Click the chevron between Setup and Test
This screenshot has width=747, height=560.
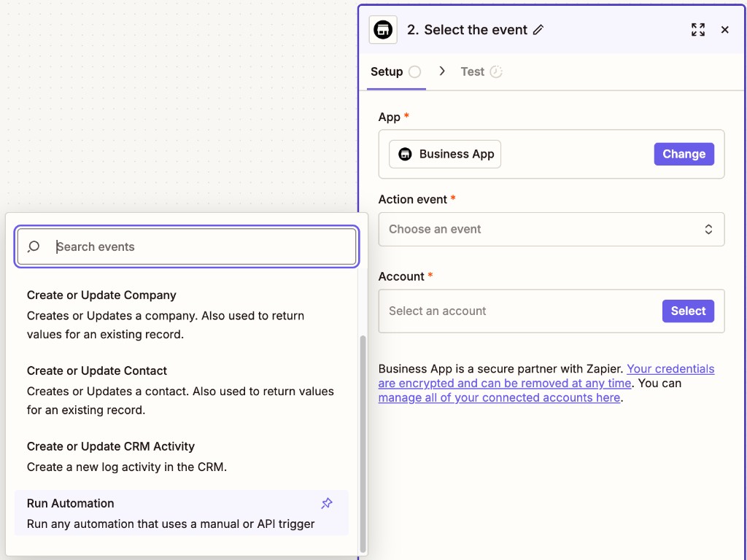point(442,71)
